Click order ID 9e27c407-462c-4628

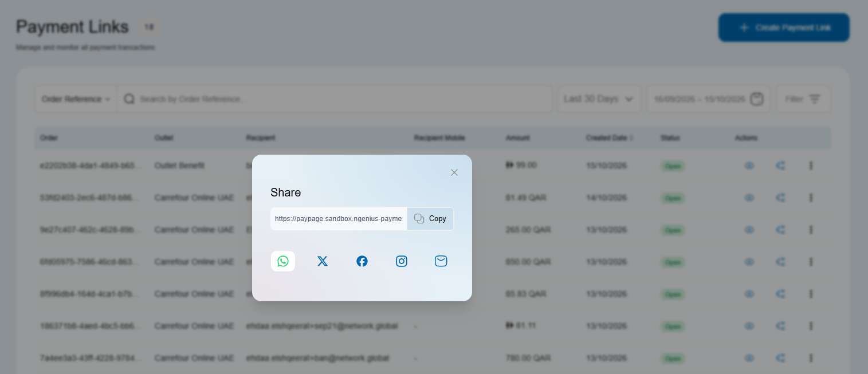[90, 230]
